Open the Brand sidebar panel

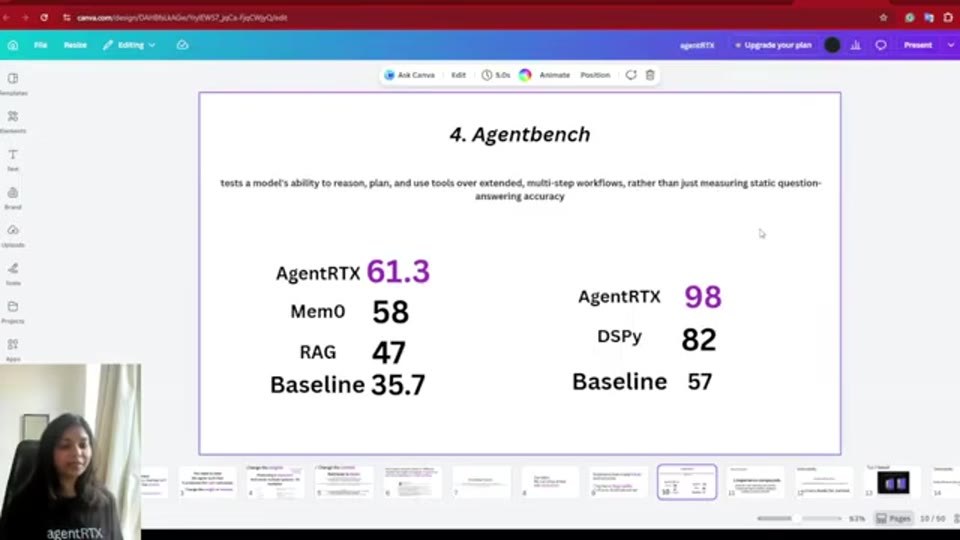point(13,198)
